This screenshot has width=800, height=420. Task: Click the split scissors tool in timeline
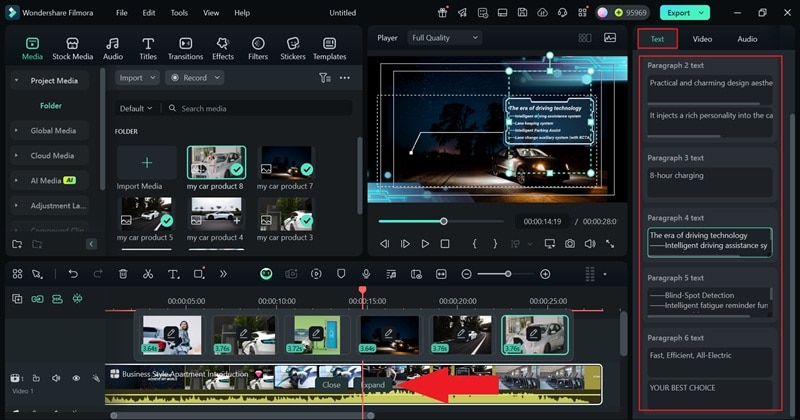coord(148,274)
